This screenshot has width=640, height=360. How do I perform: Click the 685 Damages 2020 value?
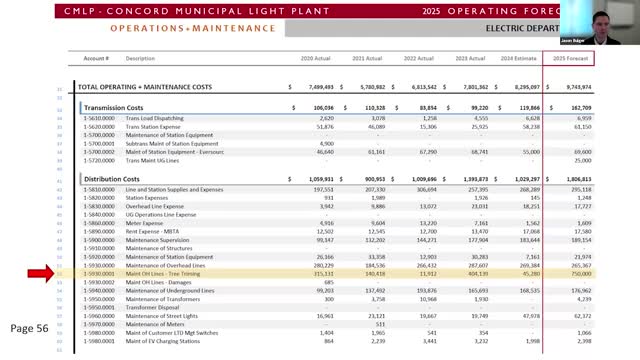tap(329, 282)
